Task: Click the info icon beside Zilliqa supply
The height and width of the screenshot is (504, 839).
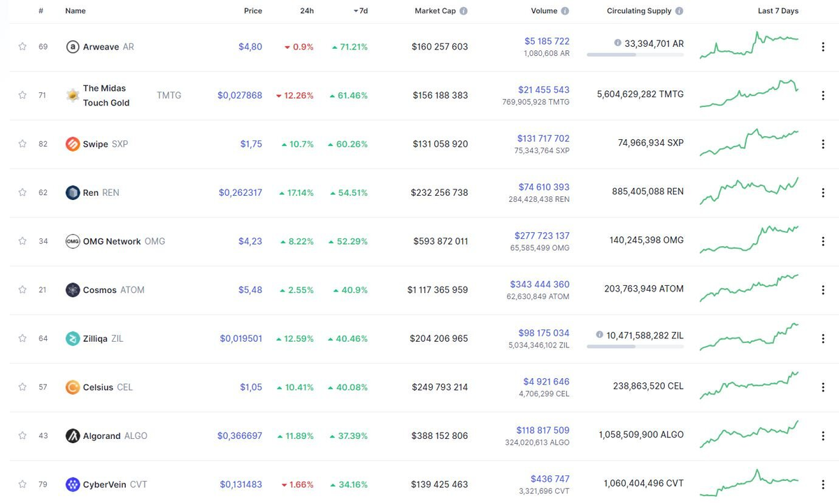Action: pos(599,335)
